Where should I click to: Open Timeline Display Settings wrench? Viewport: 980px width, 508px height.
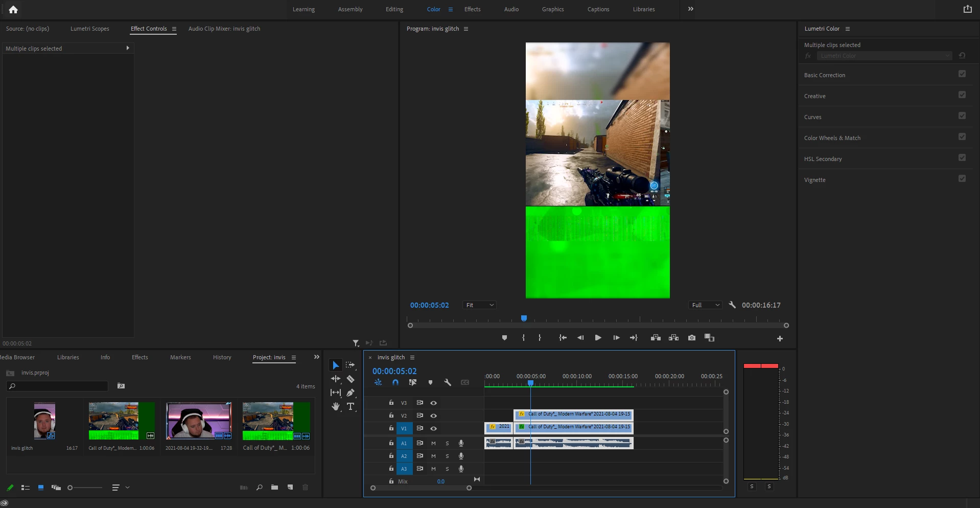click(x=448, y=382)
